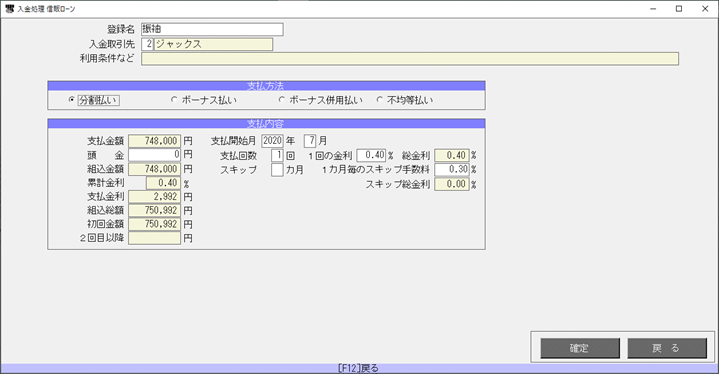
Task: Select ボーナス併用払い payment method
Action: 321,100
